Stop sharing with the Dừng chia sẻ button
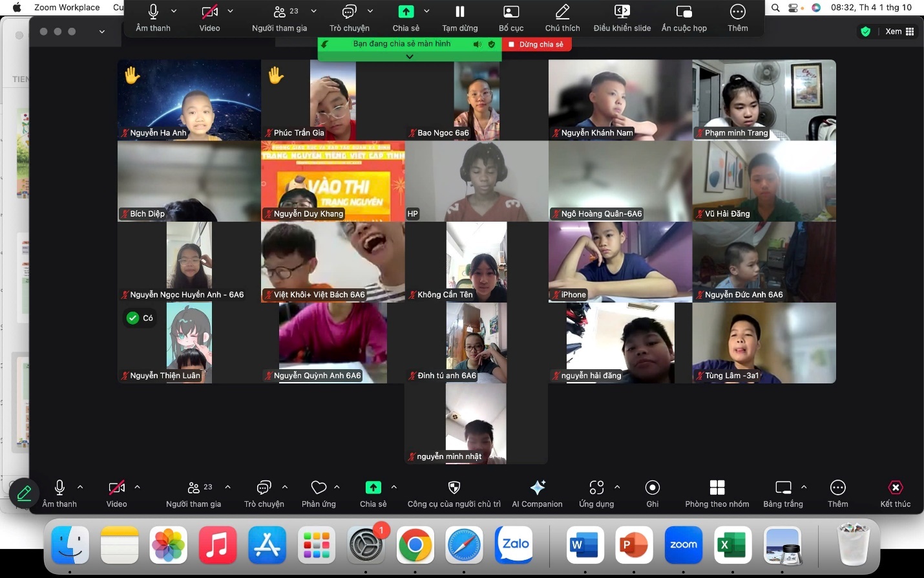Image resolution: width=924 pixels, height=578 pixels. (x=536, y=44)
